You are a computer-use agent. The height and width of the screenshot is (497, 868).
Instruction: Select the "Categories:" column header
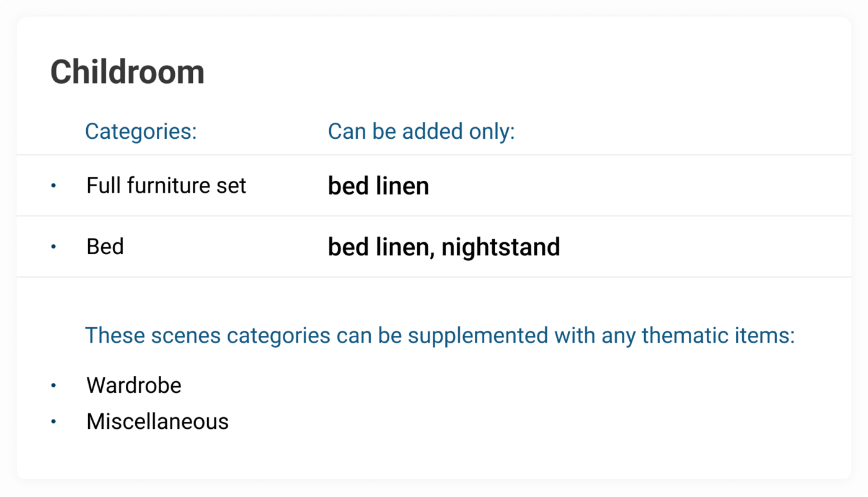coord(141,131)
